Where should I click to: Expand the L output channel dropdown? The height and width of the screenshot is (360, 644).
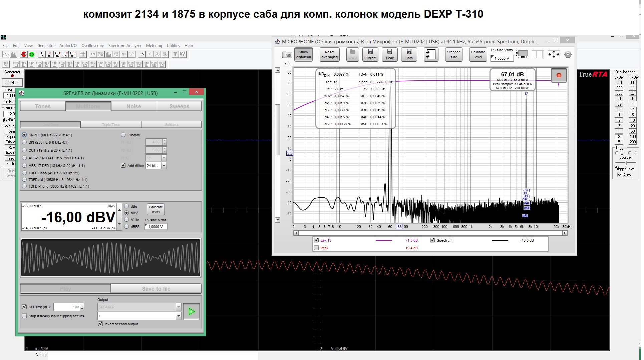pos(179,316)
